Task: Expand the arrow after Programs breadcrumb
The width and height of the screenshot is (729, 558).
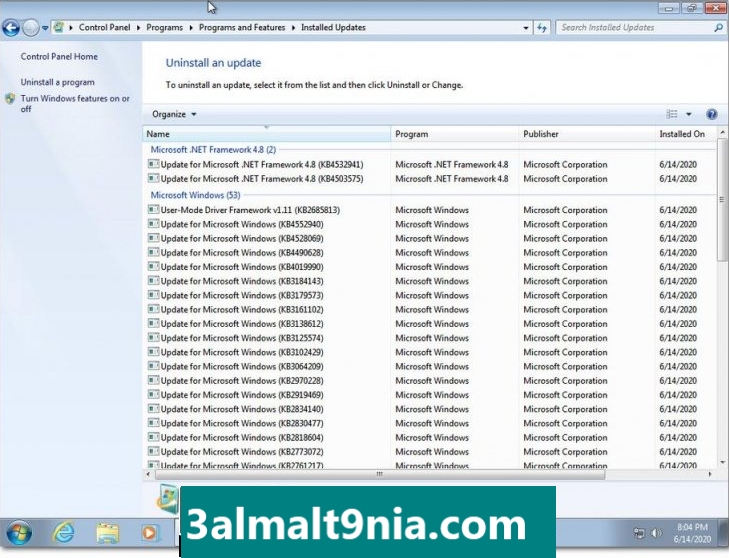Action: click(x=191, y=28)
